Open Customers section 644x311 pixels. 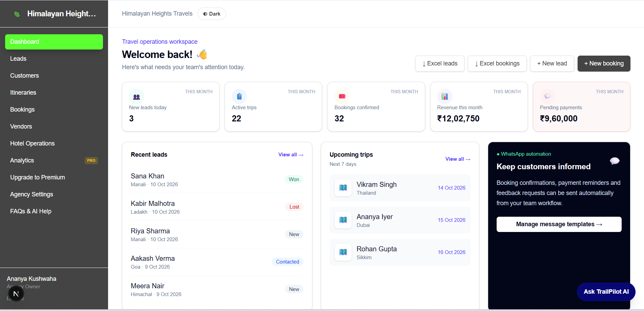(54, 76)
